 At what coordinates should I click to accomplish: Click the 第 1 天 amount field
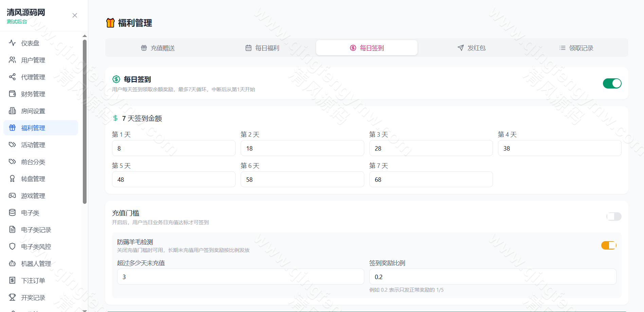tap(174, 148)
